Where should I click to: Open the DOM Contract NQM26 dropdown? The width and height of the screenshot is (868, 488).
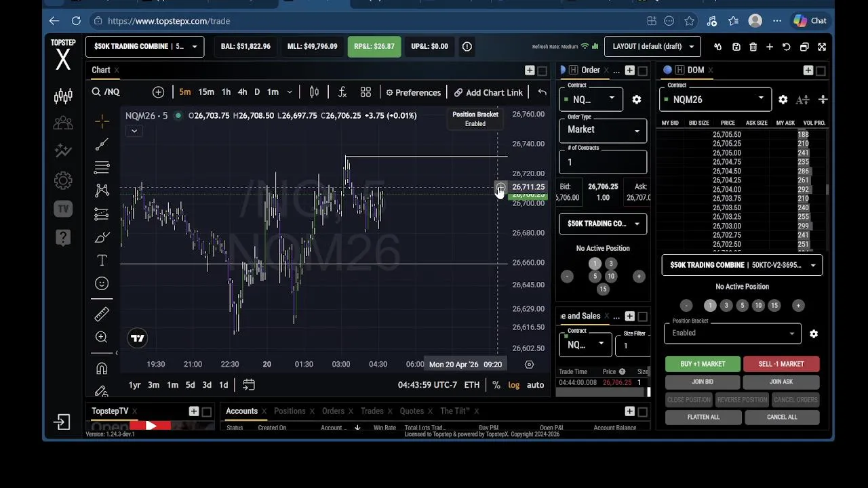click(715, 100)
